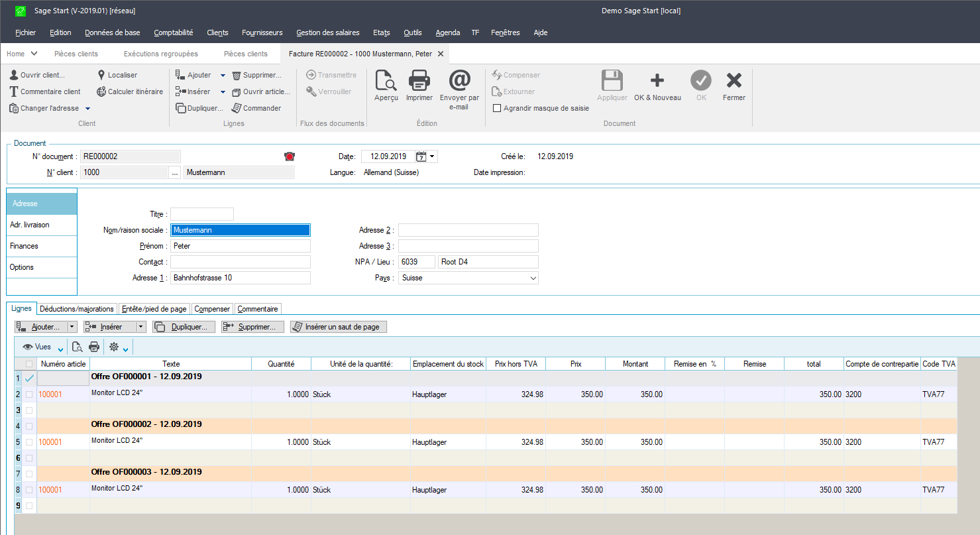Click the lines panel Supprimer button
Viewport: 980px width, 535px height.
point(252,327)
